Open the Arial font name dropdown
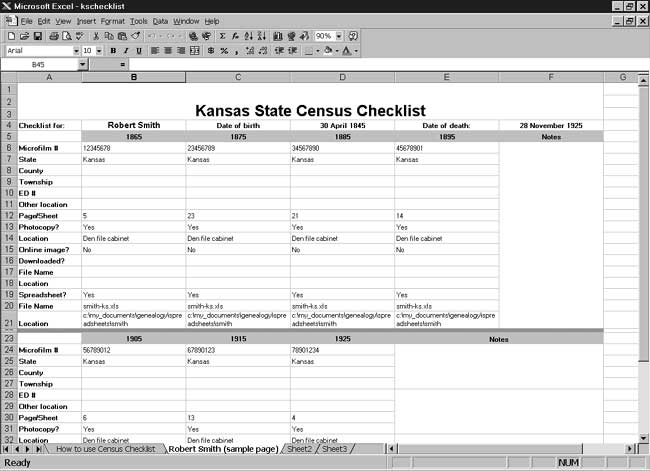Screen dimensions: 650x471 click(75, 51)
